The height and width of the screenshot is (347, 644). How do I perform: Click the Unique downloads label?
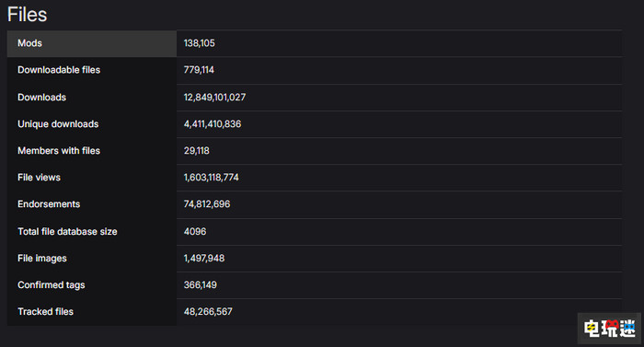[x=58, y=124]
